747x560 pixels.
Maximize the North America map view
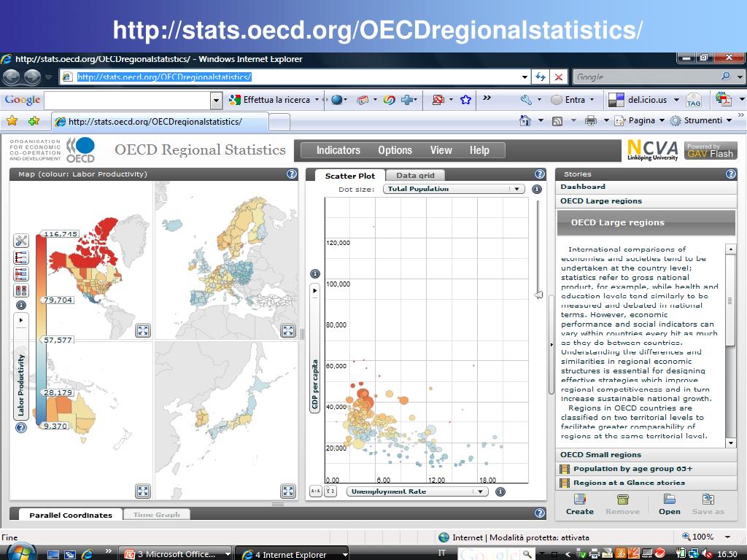[143, 330]
